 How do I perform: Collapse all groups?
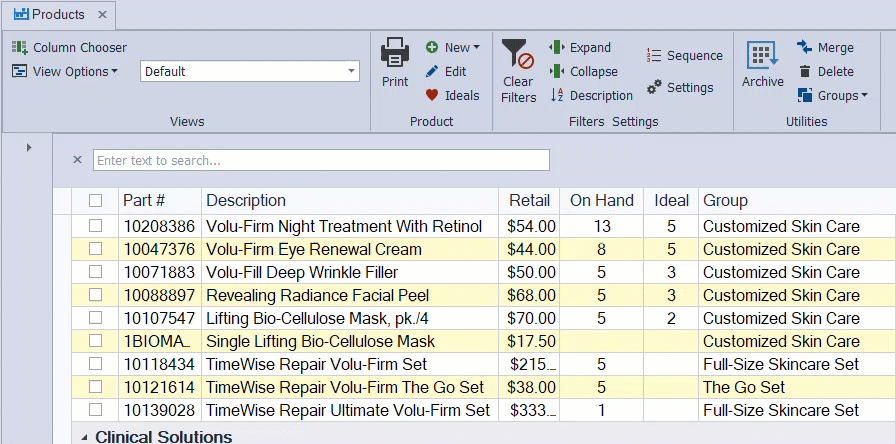583,71
